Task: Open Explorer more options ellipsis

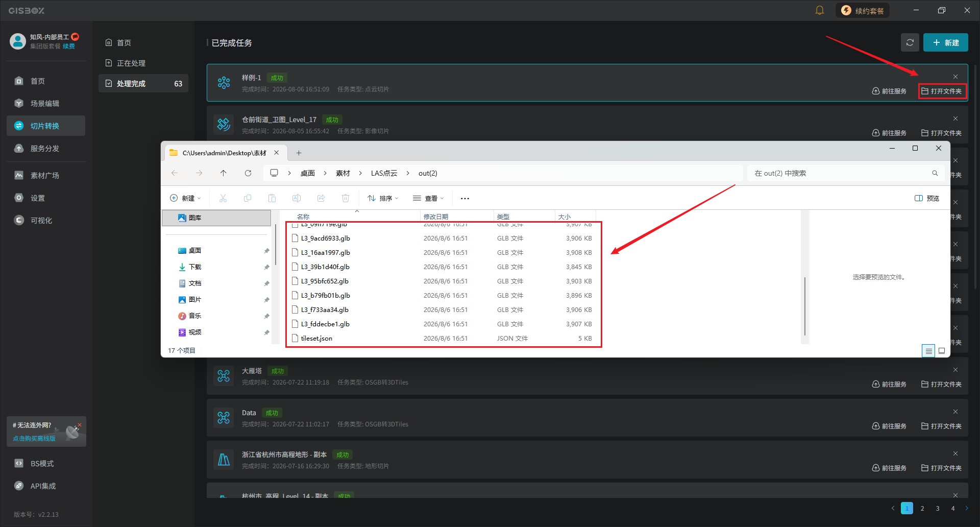Action: click(465, 198)
